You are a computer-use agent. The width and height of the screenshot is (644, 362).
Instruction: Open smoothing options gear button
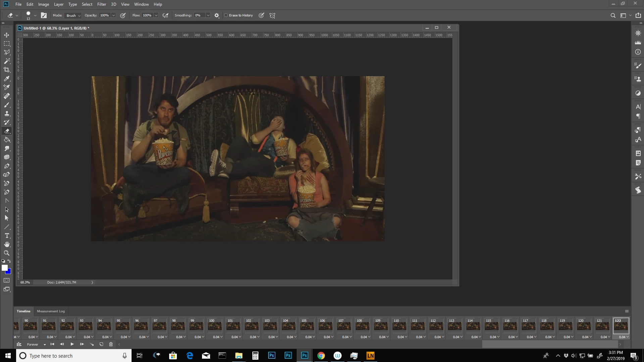tap(217, 15)
